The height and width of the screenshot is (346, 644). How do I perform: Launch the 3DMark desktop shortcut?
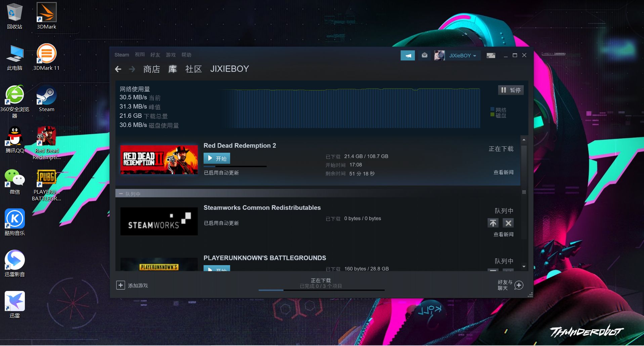coord(46,16)
